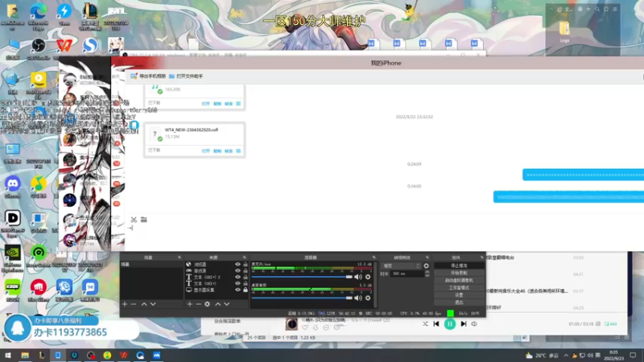Viewport: 644px width, 362px height.
Task: Skip to next track in music player
Action: coord(464,324)
